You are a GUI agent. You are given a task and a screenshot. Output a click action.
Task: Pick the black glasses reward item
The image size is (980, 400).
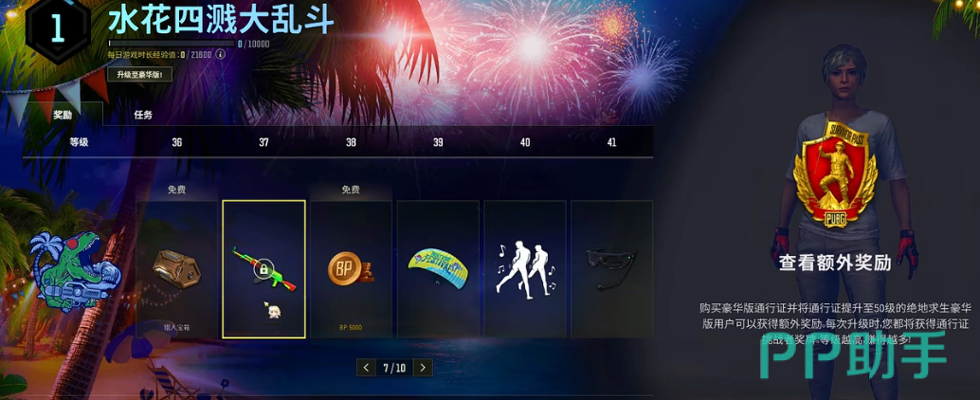[x=611, y=267]
